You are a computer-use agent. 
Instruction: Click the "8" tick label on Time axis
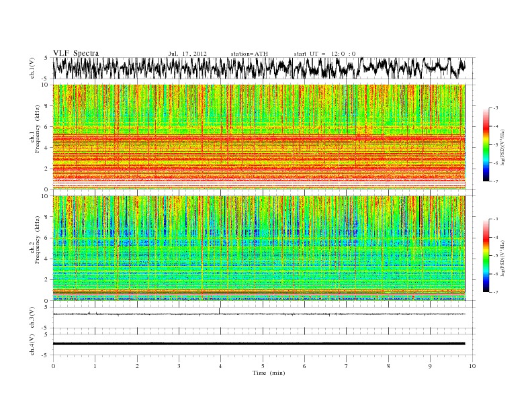tap(388, 366)
